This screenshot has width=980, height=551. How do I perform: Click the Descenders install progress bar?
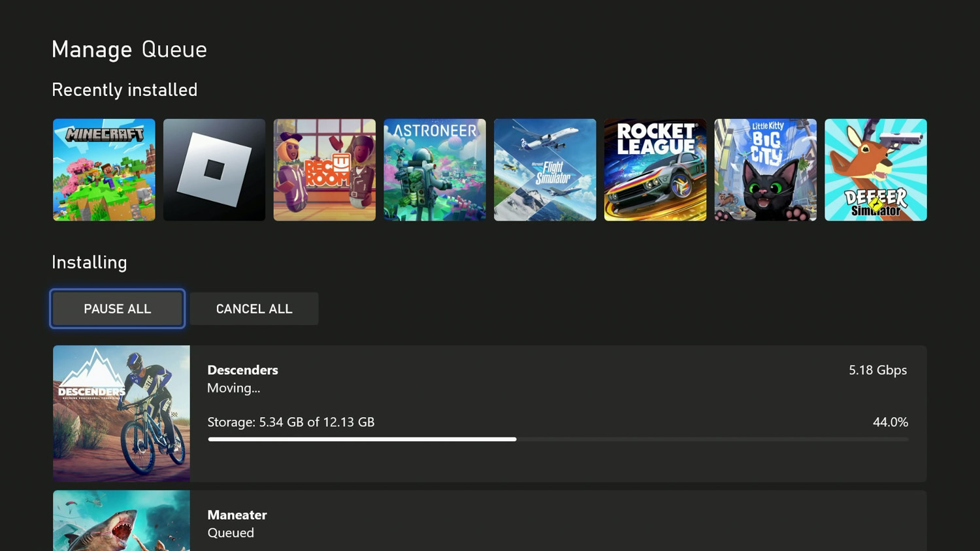click(558, 439)
